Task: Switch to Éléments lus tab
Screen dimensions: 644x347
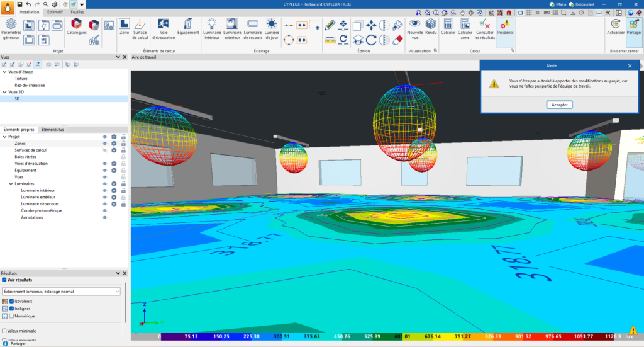Action: tap(52, 130)
